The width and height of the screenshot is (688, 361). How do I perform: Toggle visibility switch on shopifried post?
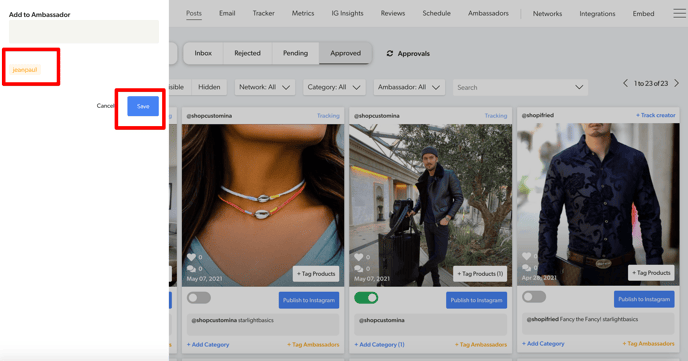(x=534, y=297)
